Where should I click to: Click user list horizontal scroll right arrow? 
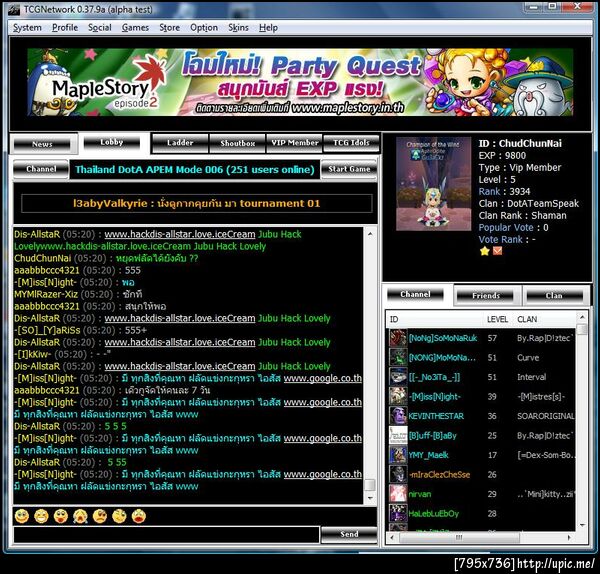[570, 538]
